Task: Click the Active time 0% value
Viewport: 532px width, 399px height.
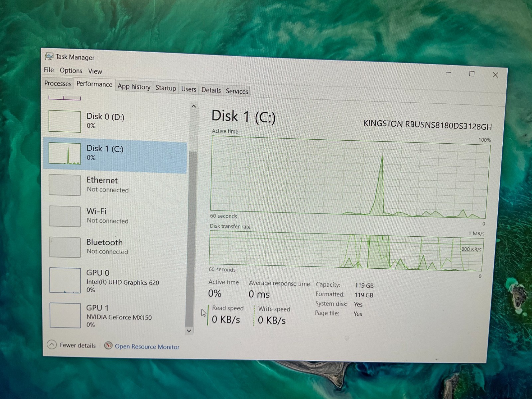Action: click(215, 293)
